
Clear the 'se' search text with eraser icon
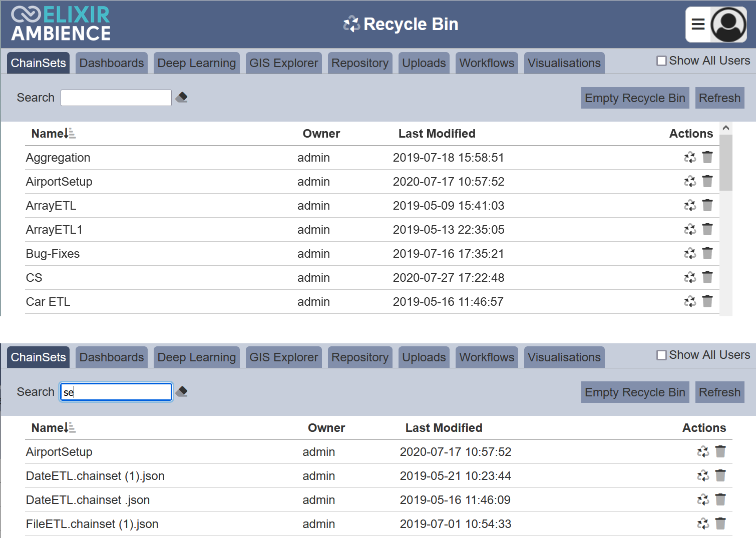pyautogui.click(x=182, y=391)
